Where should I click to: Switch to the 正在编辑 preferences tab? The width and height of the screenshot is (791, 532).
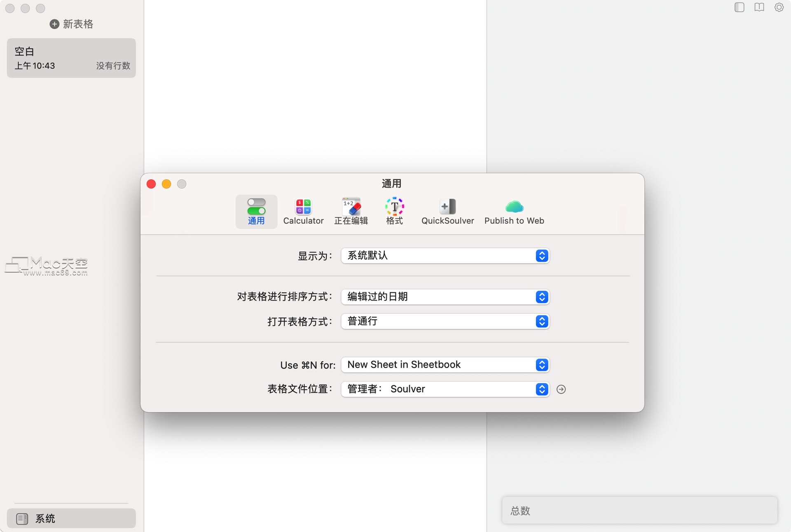(x=351, y=212)
